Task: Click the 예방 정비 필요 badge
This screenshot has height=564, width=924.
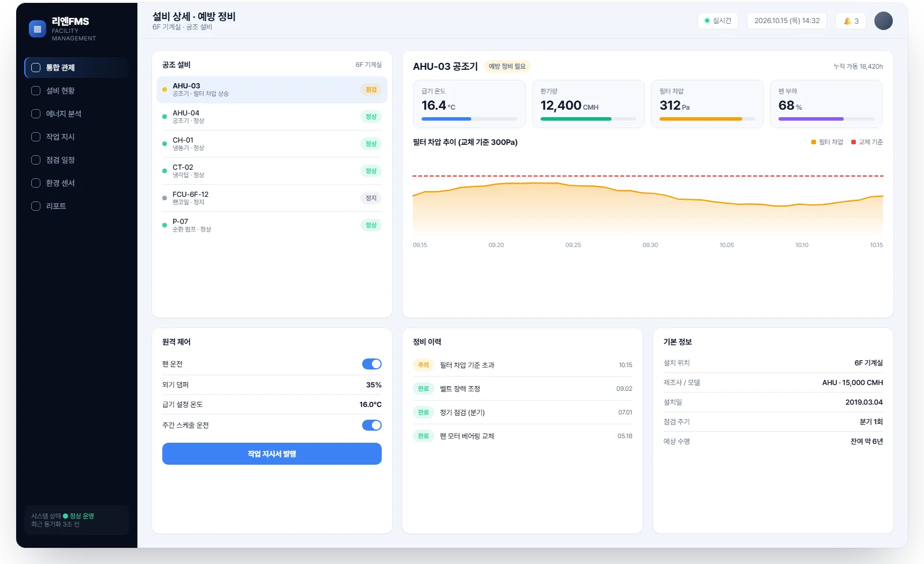Action: tap(507, 66)
